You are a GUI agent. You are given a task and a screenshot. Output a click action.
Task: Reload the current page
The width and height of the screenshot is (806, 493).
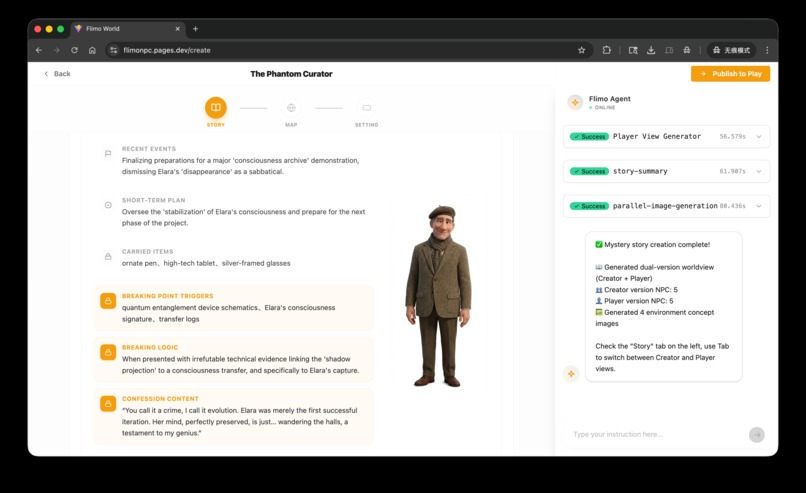tap(75, 50)
